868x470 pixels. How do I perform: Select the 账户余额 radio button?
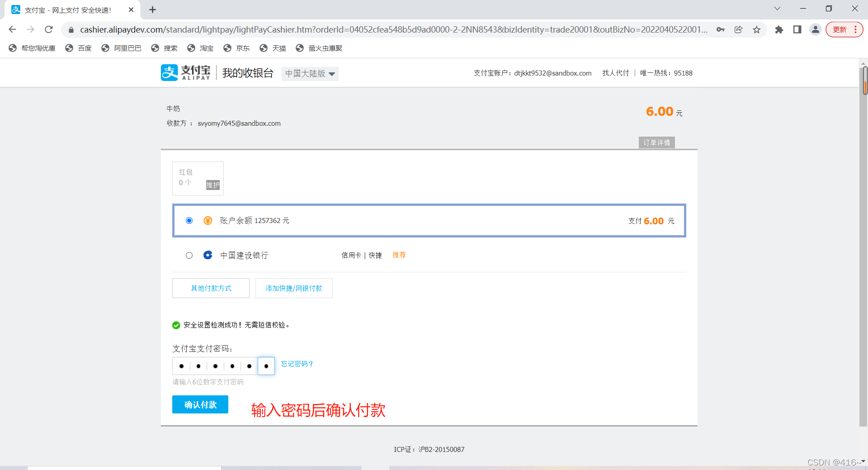pyautogui.click(x=189, y=220)
